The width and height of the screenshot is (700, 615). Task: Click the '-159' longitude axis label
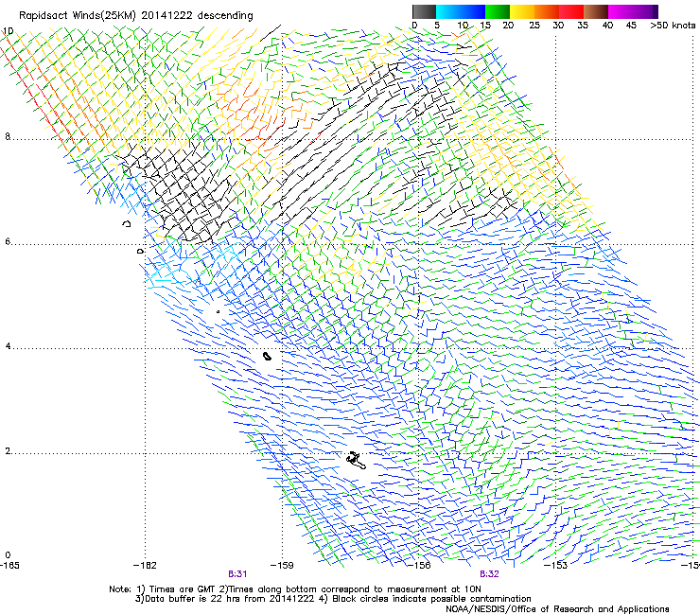[282, 566]
